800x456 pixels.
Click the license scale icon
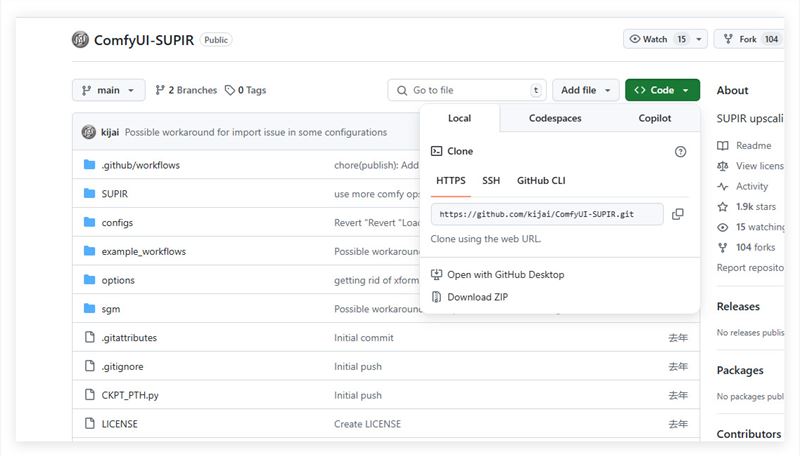pos(722,166)
